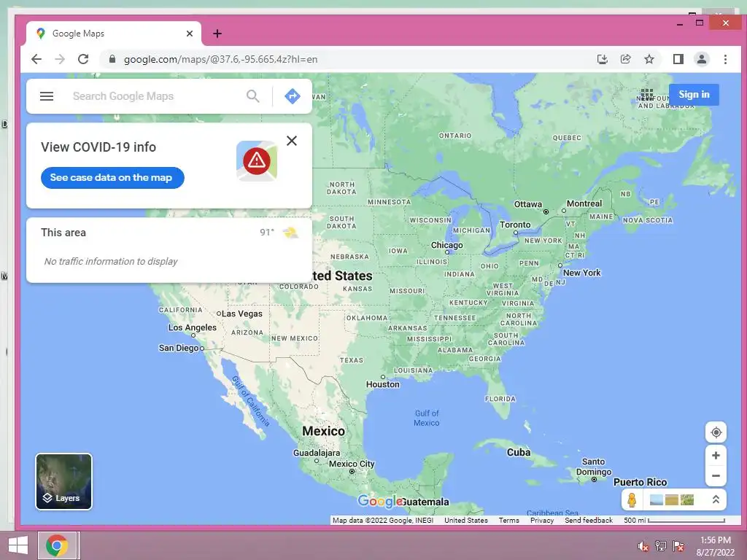The height and width of the screenshot is (560, 747).
Task: Show your location with target icon
Action: click(x=716, y=432)
